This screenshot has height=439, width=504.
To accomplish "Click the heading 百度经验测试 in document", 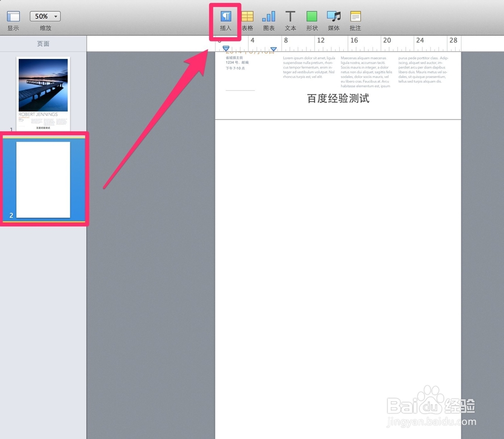I will coord(338,98).
